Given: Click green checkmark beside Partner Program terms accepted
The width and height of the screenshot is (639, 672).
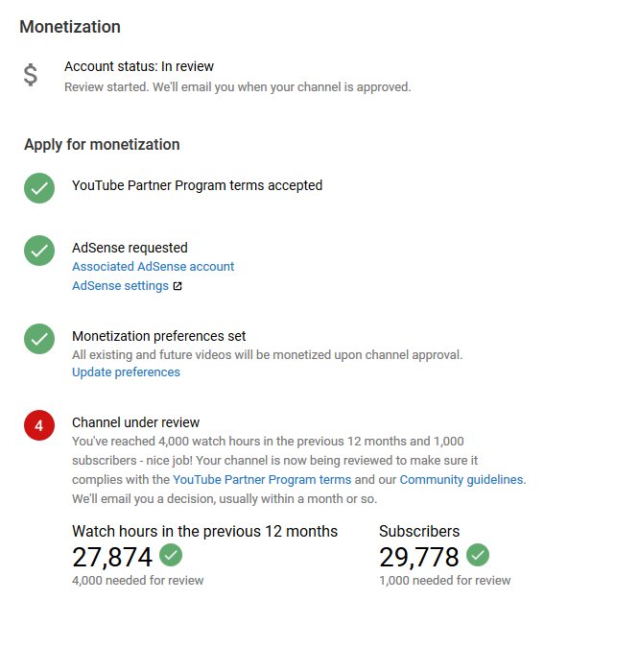Looking at the screenshot, I should [39, 188].
